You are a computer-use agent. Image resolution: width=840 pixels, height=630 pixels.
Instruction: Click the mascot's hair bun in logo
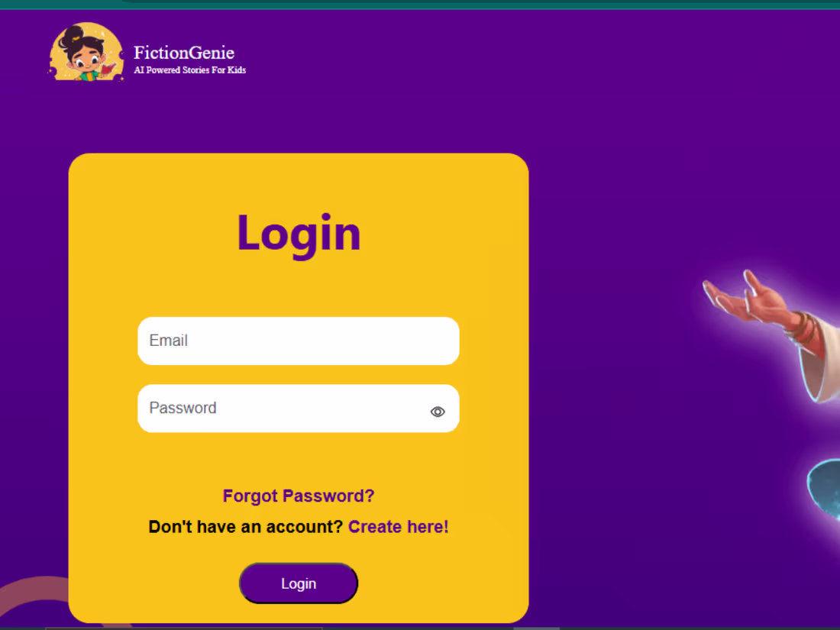[x=71, y=37]
